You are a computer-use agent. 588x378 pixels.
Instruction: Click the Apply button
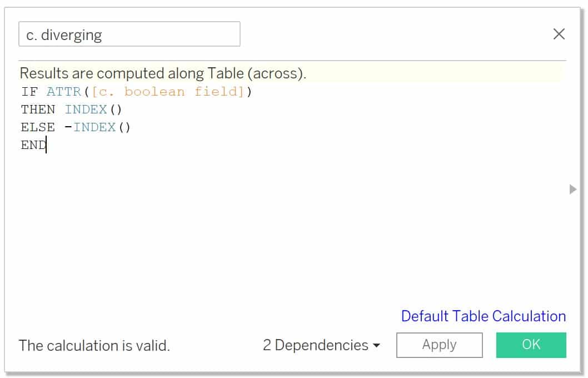click(x=439, y=345)
